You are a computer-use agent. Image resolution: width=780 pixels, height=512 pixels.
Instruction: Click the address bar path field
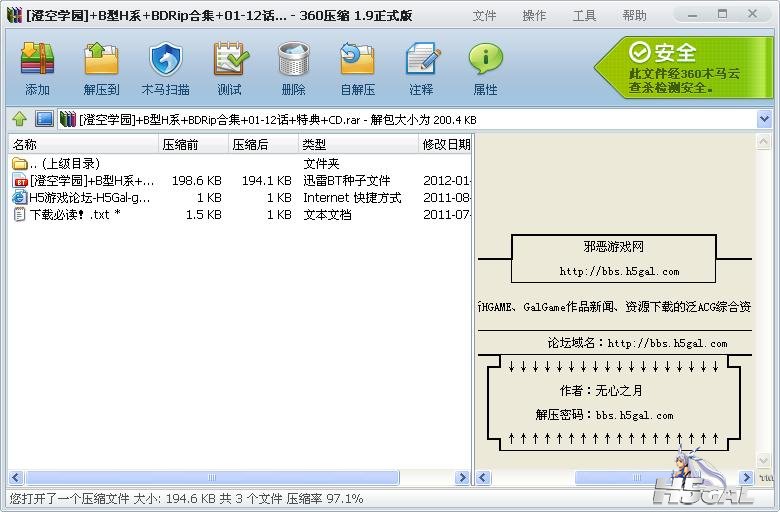coord(407,119)
